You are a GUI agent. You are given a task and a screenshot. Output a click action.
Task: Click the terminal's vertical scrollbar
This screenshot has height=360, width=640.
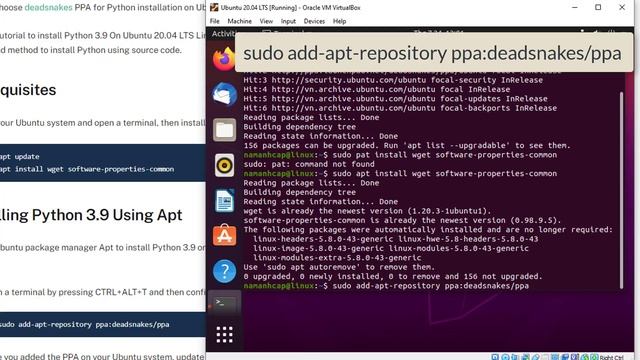coord(622,190)
